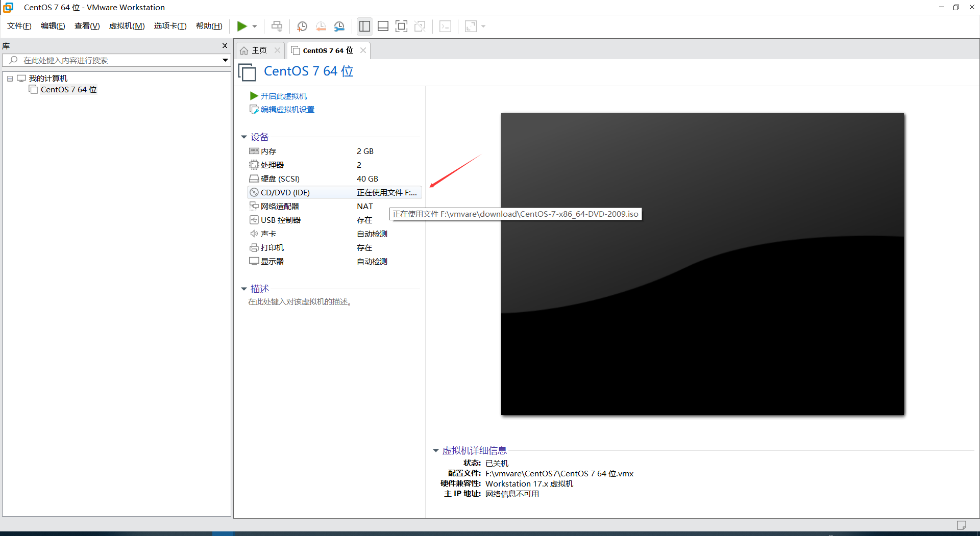Click the VM page icon beside CentOS title
The image size is (980, 536).
[248, 72]
